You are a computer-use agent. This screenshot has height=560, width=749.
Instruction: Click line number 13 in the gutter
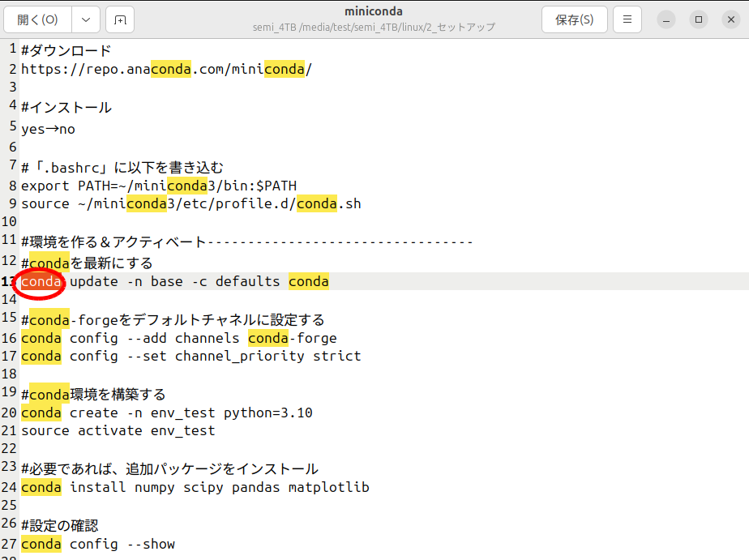[x=9, y=282]
